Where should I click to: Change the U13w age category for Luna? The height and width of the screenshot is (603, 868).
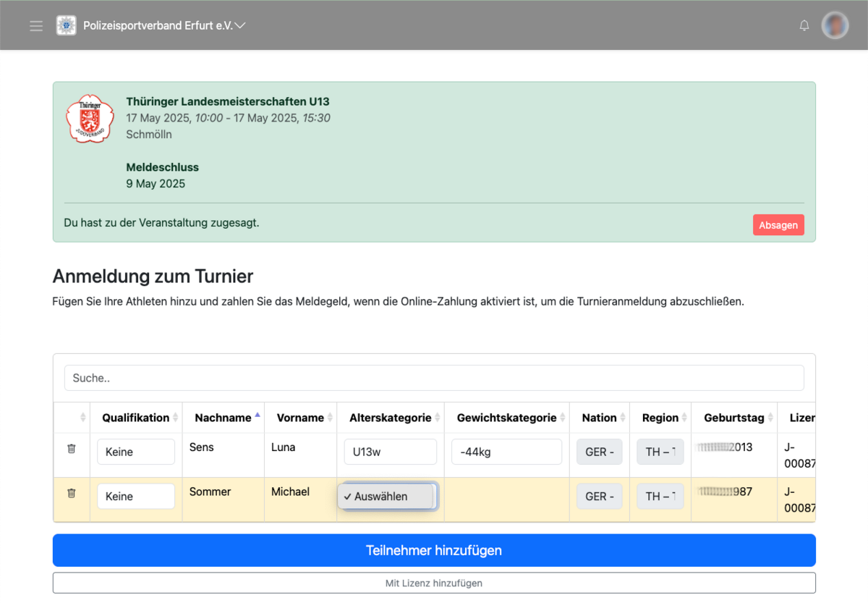(x=390, y=452)
